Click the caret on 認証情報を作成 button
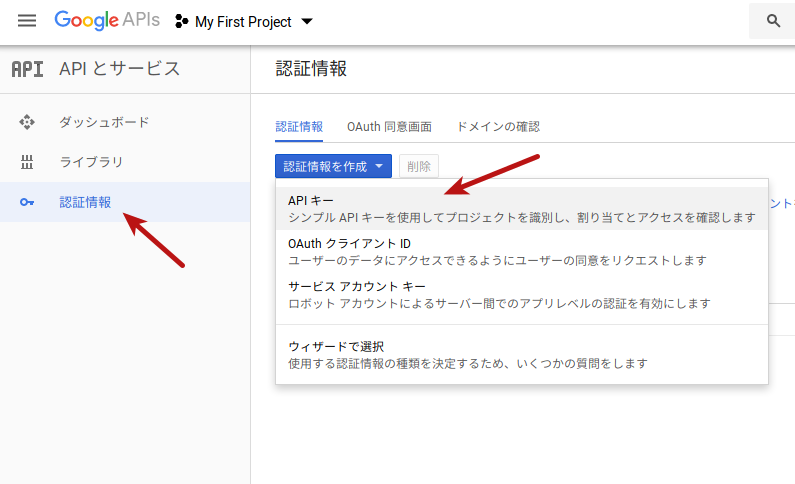The image size is (795, 484). [380, 167]
